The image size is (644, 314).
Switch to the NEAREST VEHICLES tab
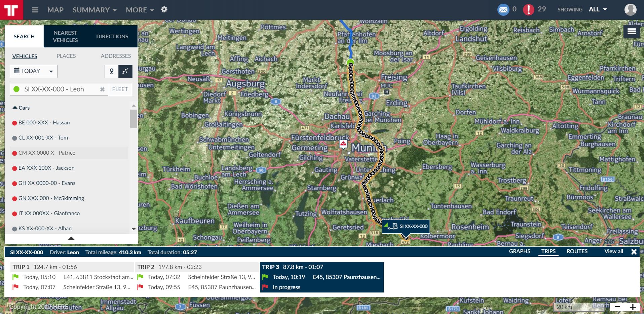[x=66, y=36]
